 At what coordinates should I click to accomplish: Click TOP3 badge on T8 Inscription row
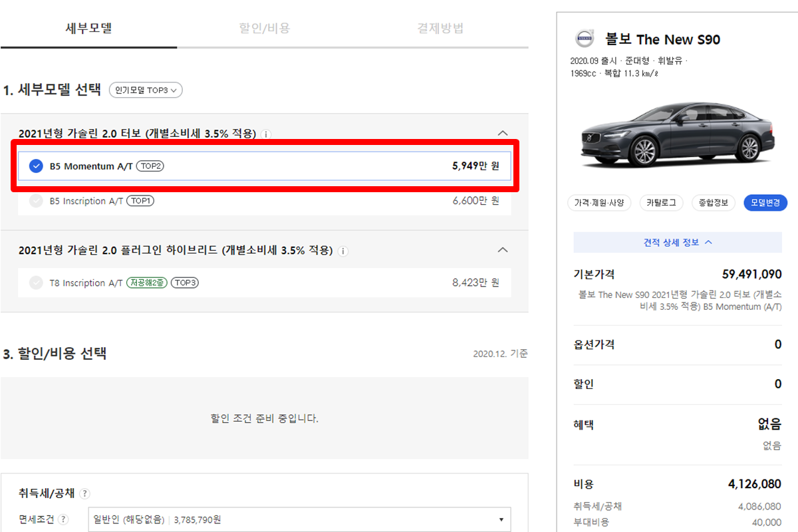[185, 283]
